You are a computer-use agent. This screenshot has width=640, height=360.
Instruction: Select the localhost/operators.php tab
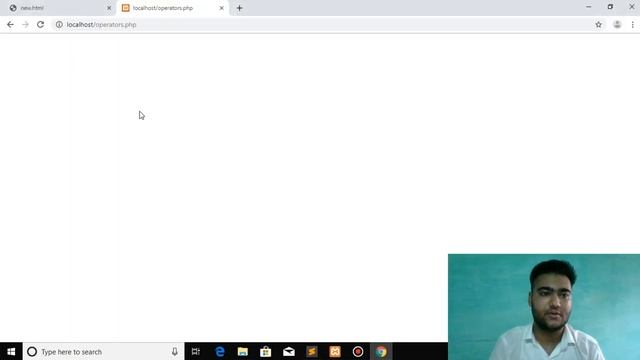tap(173, 8)
